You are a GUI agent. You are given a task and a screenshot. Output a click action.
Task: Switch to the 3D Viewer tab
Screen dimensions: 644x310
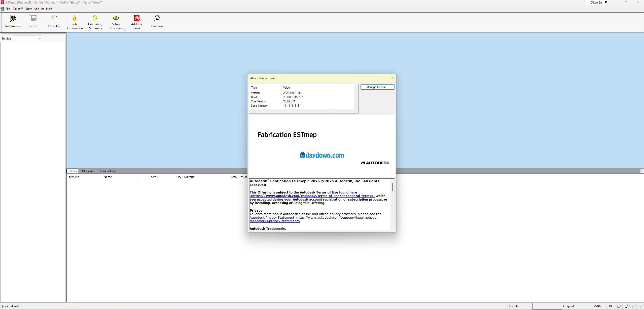coord(88,171)
